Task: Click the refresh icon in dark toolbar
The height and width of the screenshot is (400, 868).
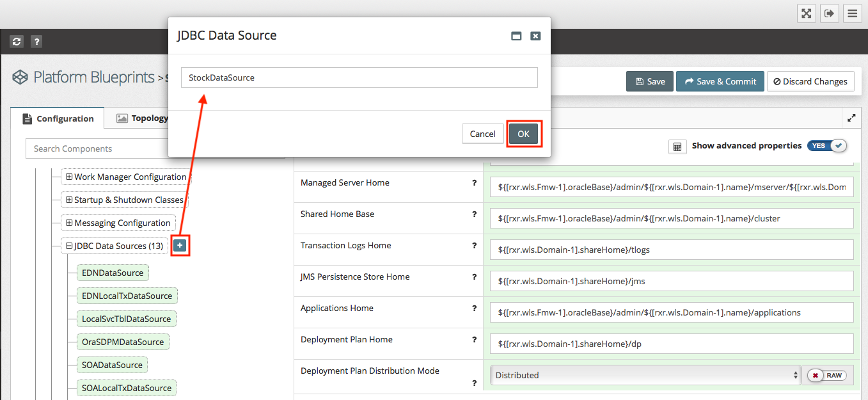Action: [17, 42]
